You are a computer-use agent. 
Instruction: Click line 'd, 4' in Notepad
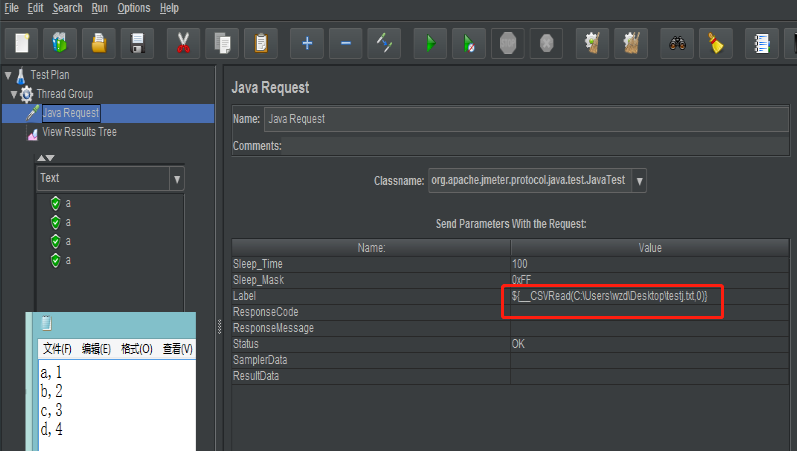[x=51, y=430]
